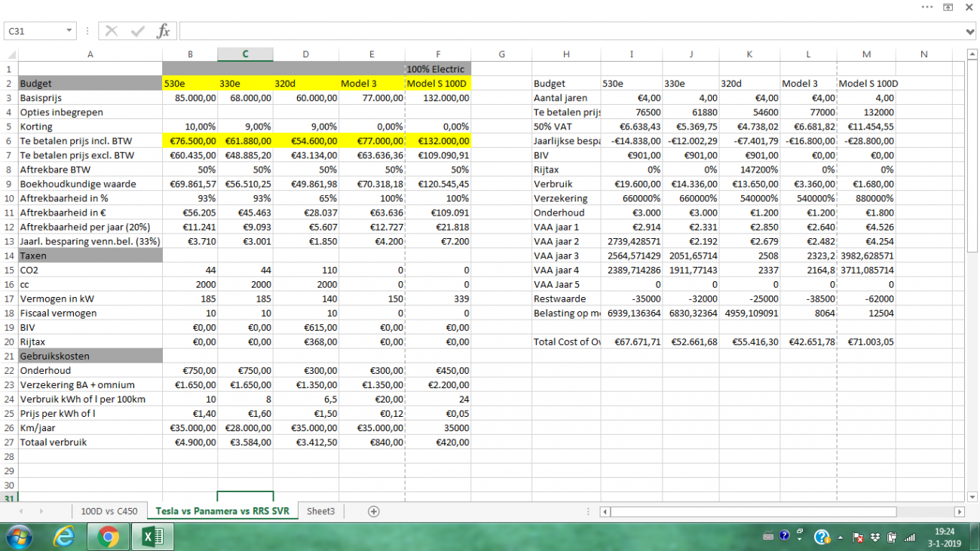Select the Gebruikskosten section cell
This screenshot has width=980, height=551.
click(x=90, y=356)
